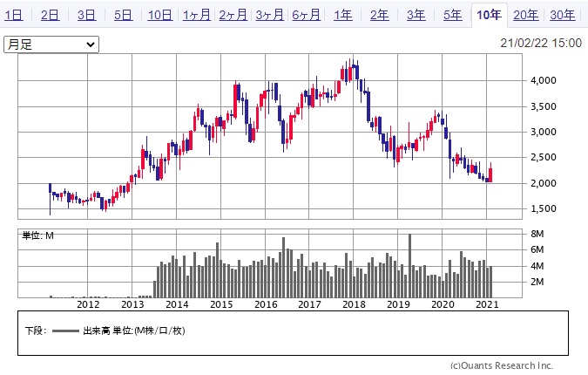Select the 2日 time range tab
588x375 pixels.
pos(51,15)
